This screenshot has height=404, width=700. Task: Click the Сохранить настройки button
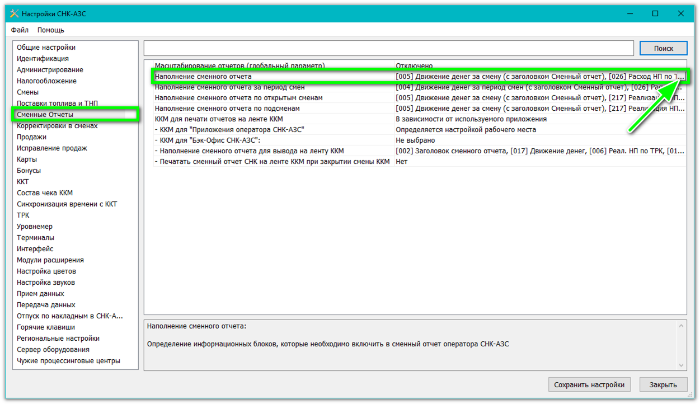[592, 384]
